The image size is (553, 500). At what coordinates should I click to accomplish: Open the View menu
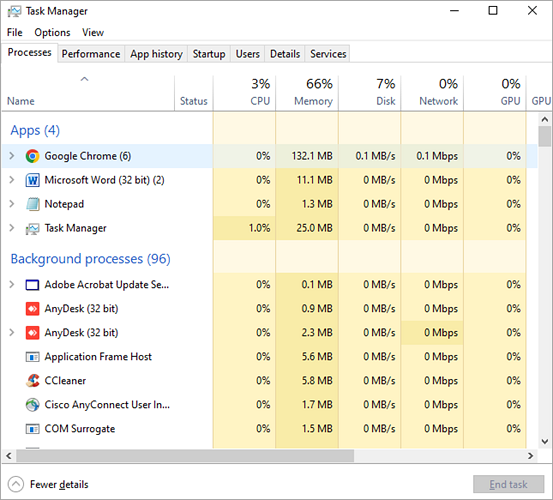tap(93, 32)
